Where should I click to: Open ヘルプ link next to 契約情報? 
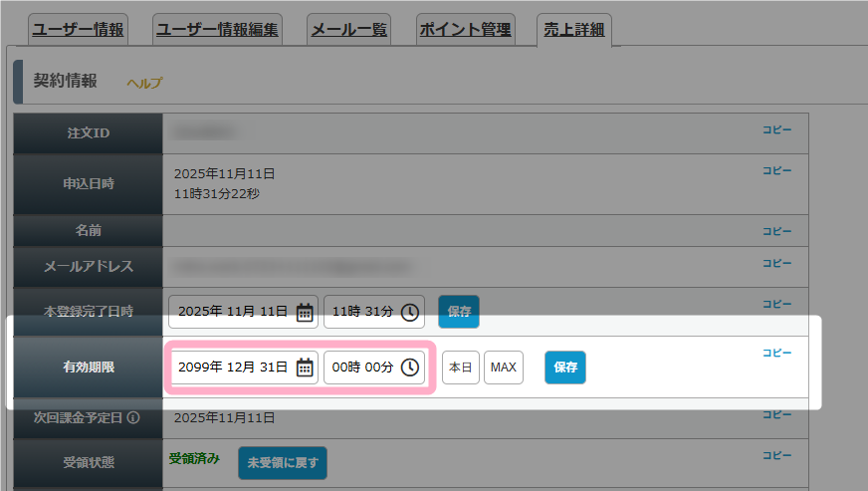[144, 84]
